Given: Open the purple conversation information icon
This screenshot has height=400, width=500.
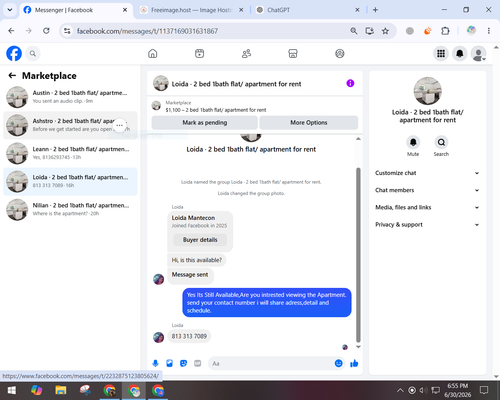Looking at the screenshot, I should (x=350, y=83).
